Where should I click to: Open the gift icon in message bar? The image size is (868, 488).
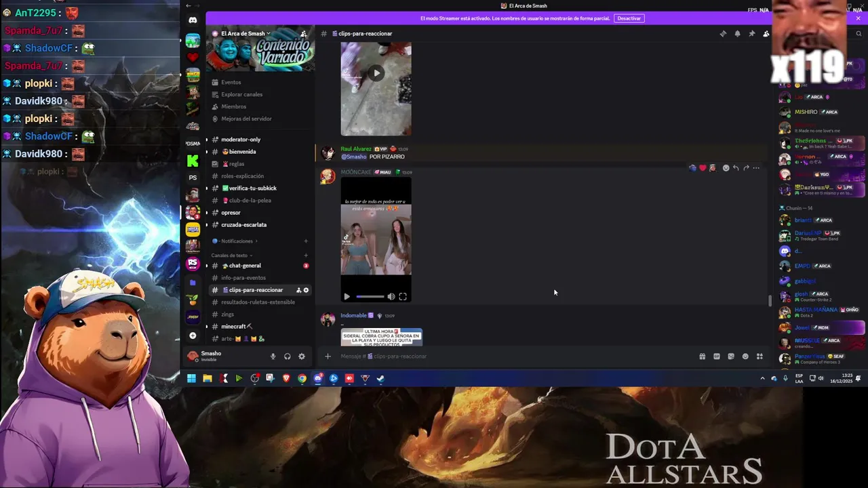point(702,357)
